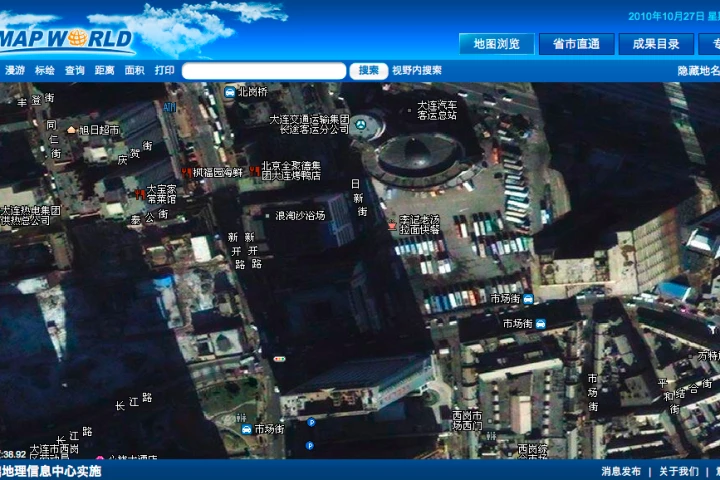Screen dimensions: 720x480
Task: Select the 距离 distance measuring tool
Action: (x=104, y=70)
